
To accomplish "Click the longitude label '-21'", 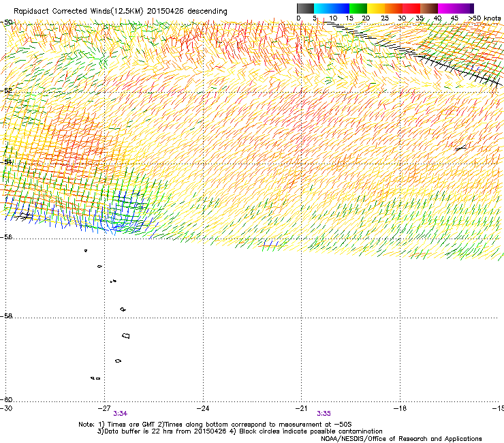I will (301, 408).
